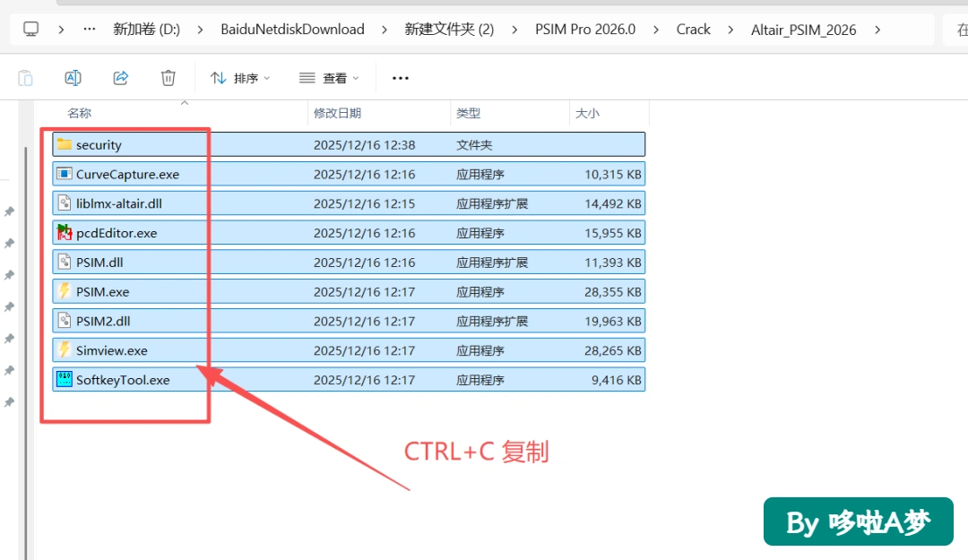The height and width of the screenshot is (560, 968).
Task: Sort by the 大小 column header
Action: point(587,113)
